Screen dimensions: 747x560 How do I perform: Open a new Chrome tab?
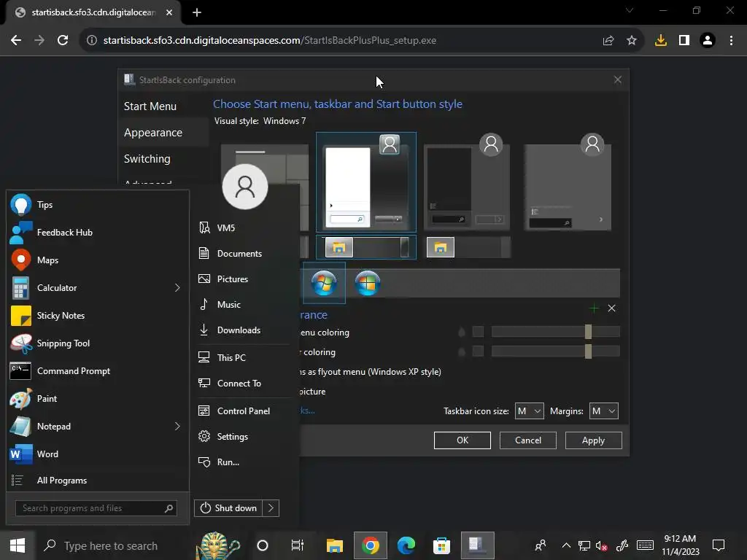(x=197, y=12)
